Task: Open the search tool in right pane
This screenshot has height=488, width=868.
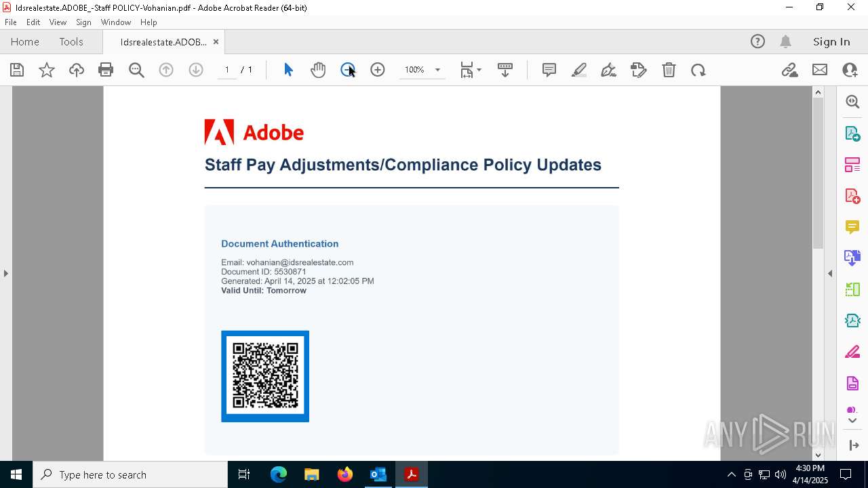Action: point(852,102)
